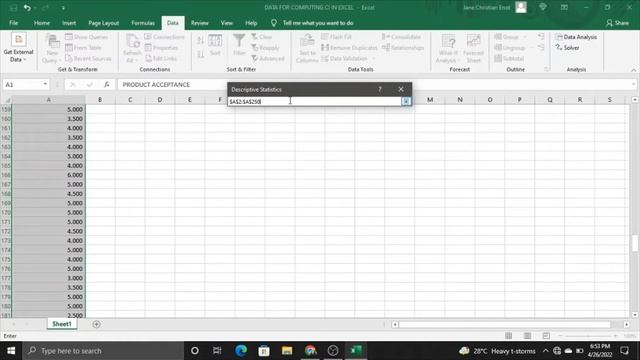Click From Table
This screenshot has height=360, width=640.
83,47
